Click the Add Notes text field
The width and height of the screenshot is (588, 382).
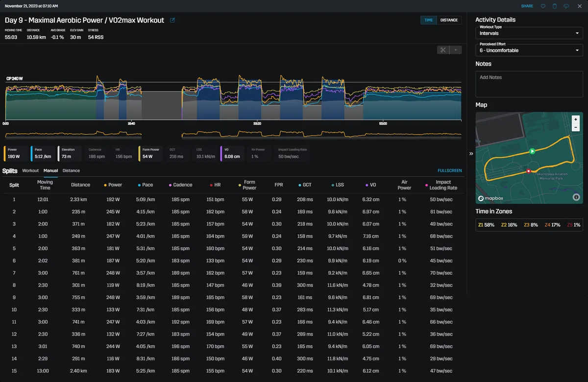pyautogui.click(x=529, y=84)
